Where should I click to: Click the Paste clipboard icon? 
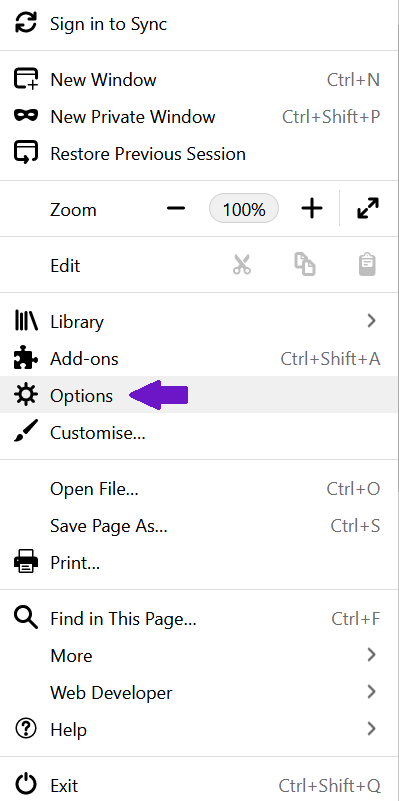coord(367,265)
